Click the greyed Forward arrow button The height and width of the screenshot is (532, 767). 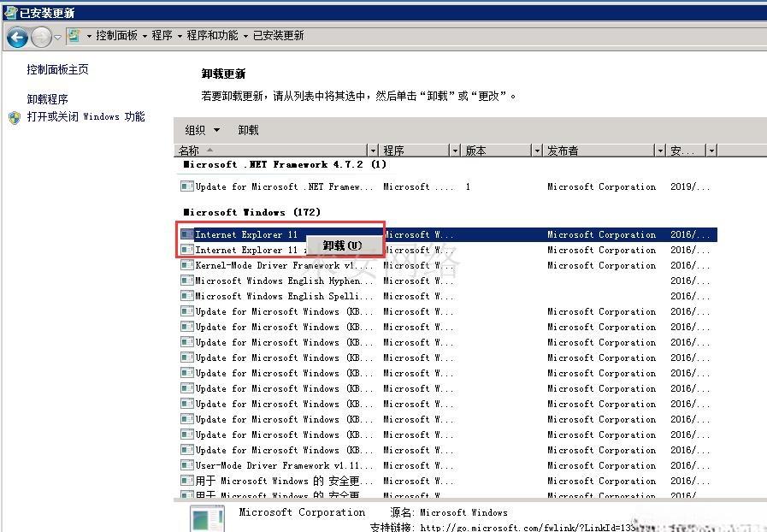pos(41,37)
